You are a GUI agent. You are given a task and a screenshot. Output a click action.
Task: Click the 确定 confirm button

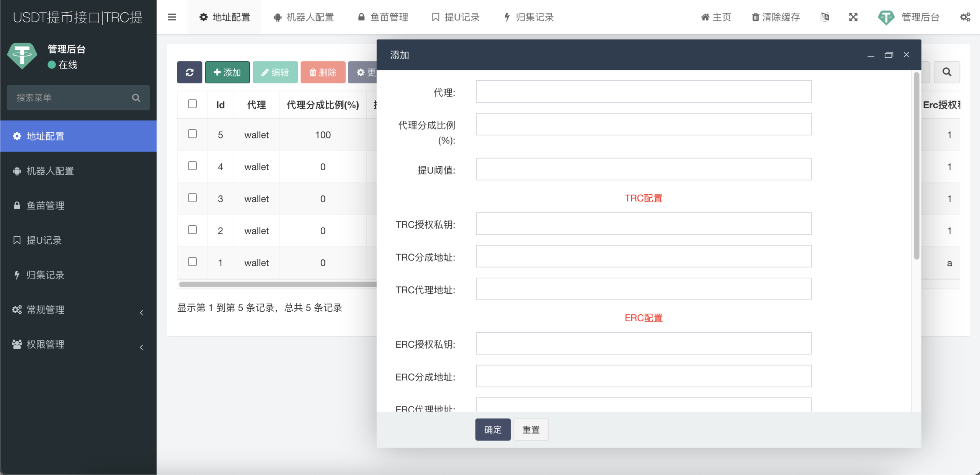tap(493, 429)
